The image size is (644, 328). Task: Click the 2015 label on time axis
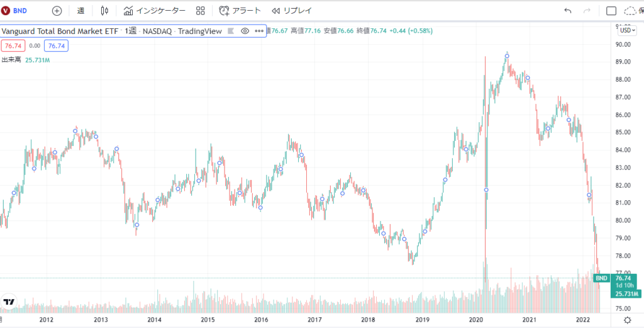(208, 320)
